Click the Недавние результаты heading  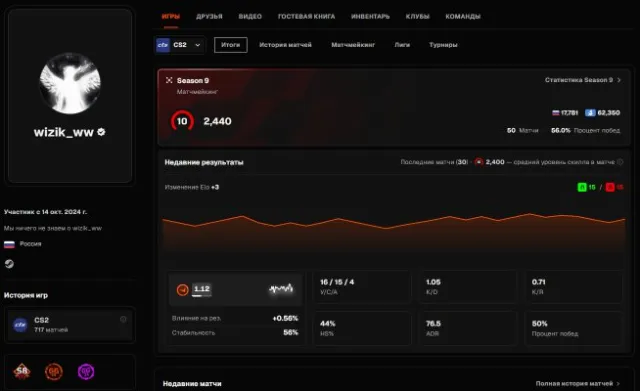click(204, 162)
